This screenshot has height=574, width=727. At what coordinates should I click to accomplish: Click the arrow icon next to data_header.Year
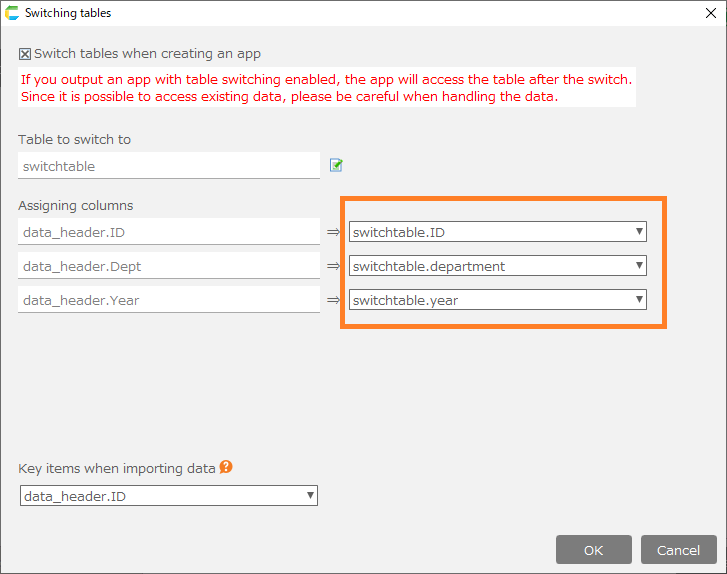(x=334, y=300)
